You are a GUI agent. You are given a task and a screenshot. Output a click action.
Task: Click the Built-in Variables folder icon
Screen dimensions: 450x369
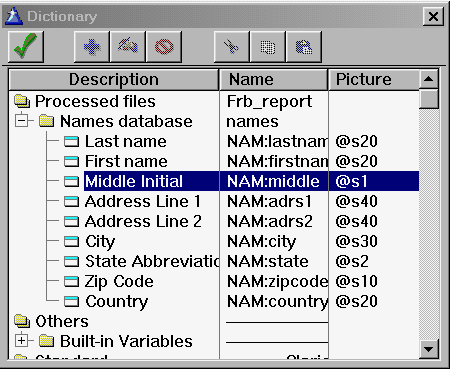tap(46, 341)
